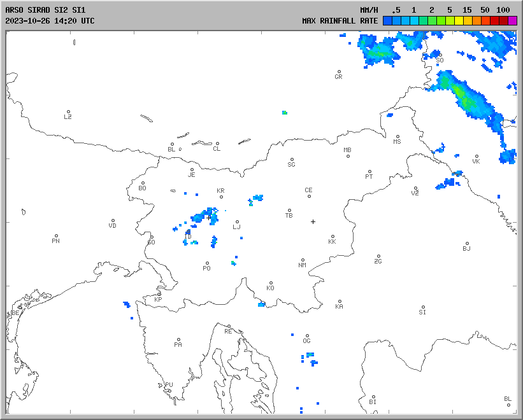The image size is (523, 420).
Task: Click the 100 value on legend scale
Action: (x=503, y=10)
